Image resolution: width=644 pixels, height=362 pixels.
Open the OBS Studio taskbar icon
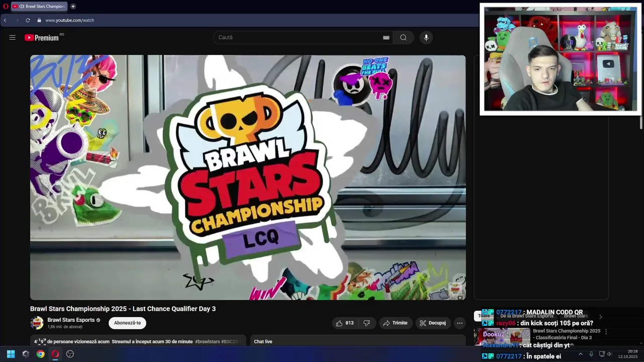70,354
